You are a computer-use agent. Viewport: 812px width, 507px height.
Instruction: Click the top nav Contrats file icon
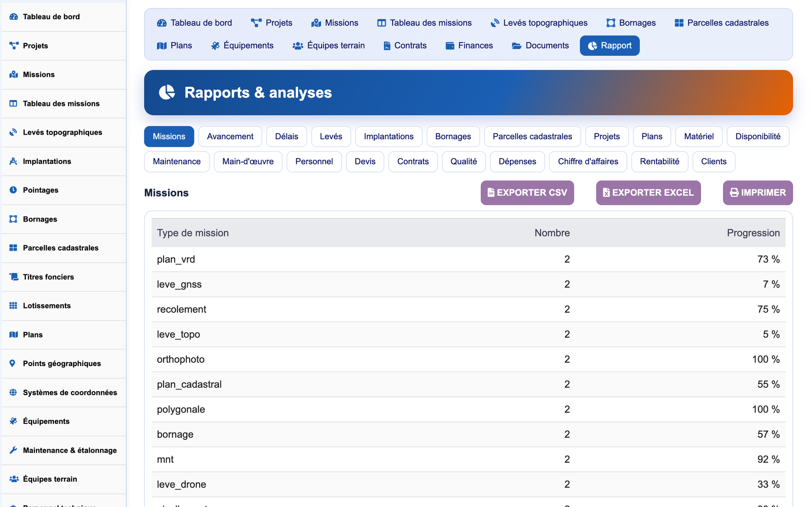(x=387, y=46)
